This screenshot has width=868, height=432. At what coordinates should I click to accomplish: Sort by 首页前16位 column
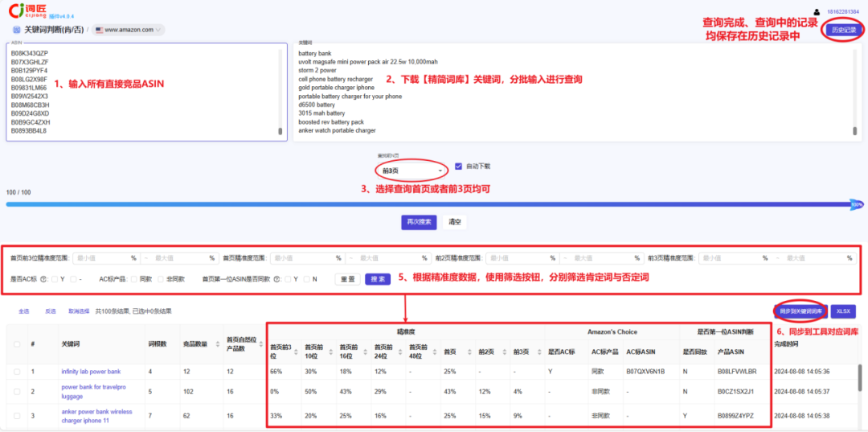click(366, 352)
